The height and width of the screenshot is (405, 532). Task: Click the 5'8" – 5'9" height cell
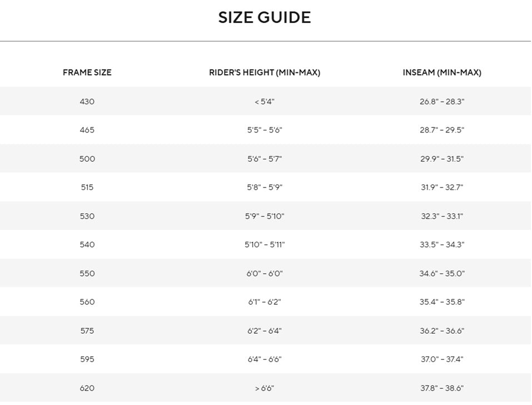[265, 187]
